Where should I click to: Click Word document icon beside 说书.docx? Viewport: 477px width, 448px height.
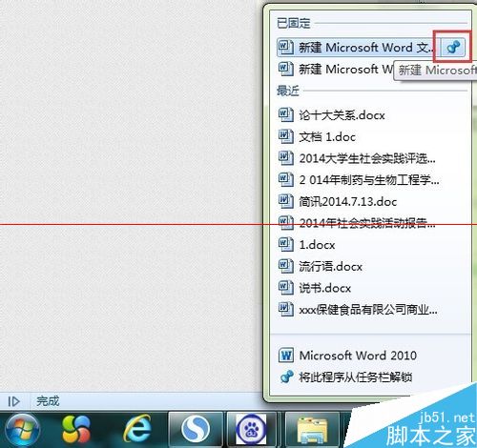(286, 288)
